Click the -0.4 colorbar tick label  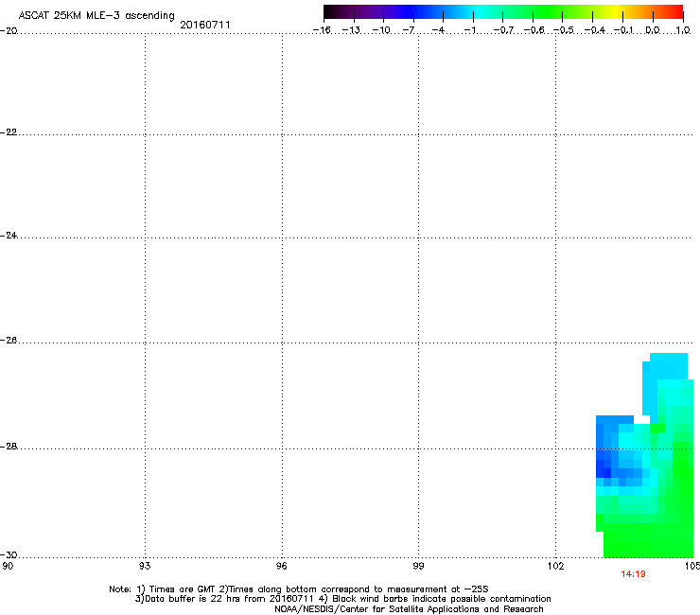594,30
